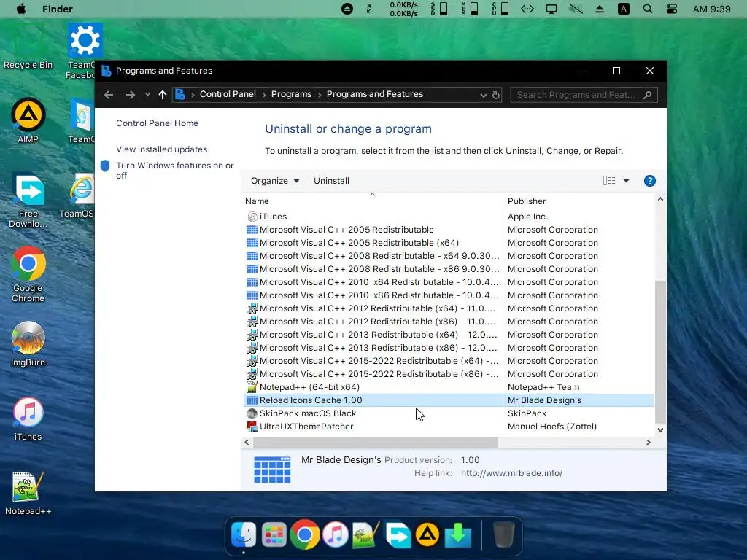Click the Programs and Features breadcrumb segment

coord(375,94)
